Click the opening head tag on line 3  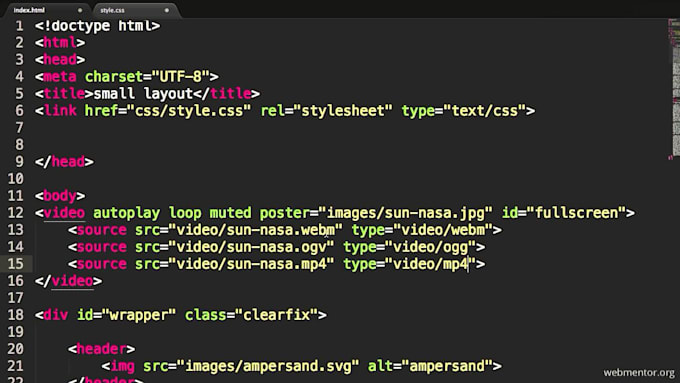(x=60, y=59)
